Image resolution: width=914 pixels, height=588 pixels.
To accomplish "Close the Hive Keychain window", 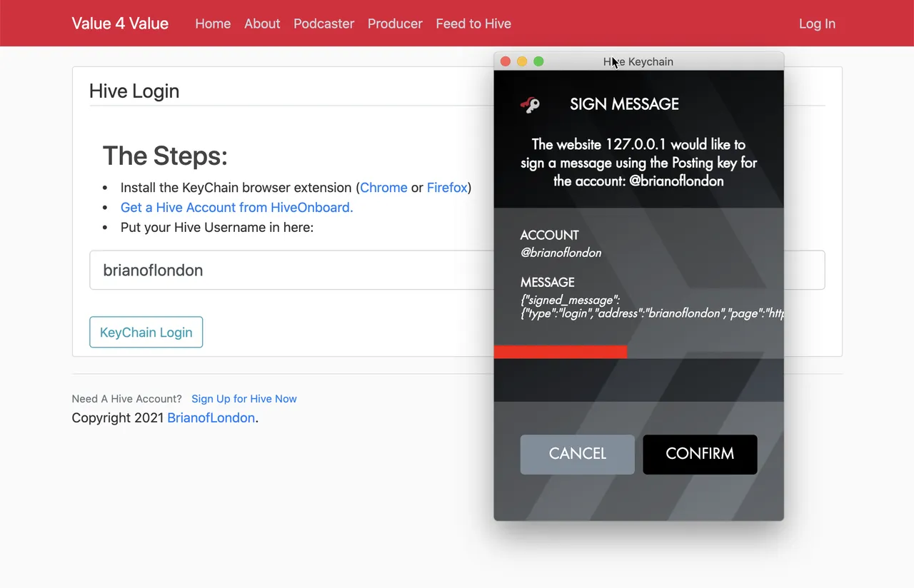I will pyautogui.click(x=506, y=61).
